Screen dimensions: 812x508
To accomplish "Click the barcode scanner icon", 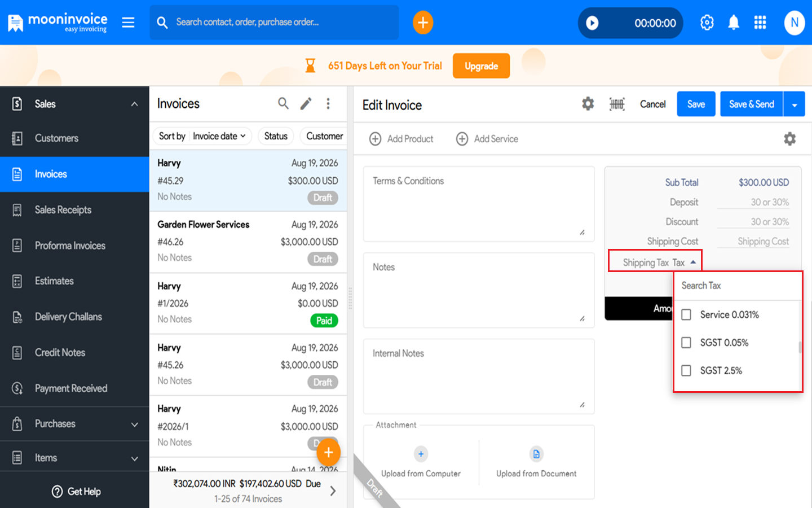I will (617, 104).
